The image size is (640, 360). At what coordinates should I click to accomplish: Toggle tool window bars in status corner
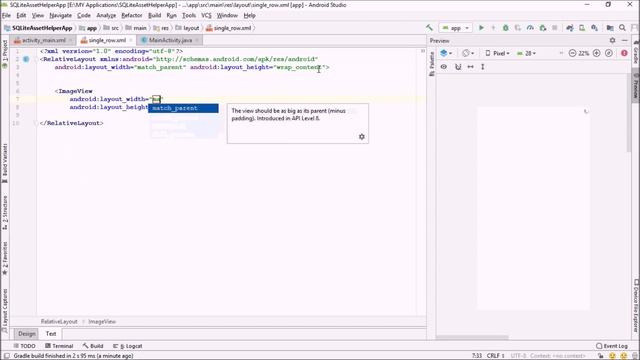tap(6, 356)
